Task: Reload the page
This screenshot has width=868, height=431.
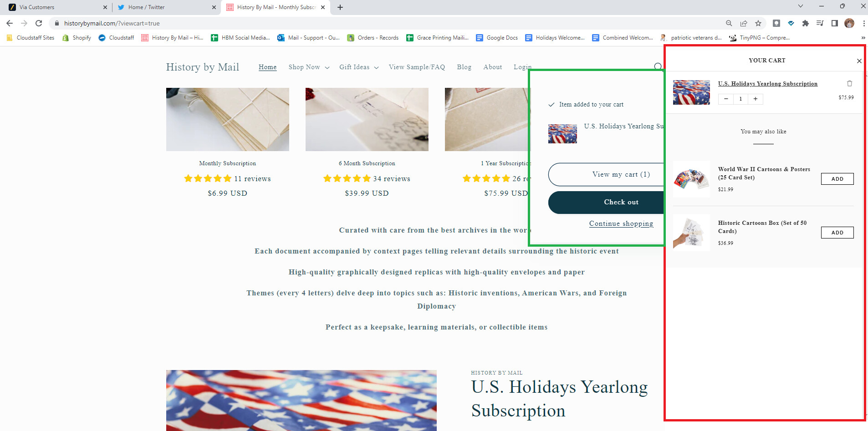Action: [39, 23]
